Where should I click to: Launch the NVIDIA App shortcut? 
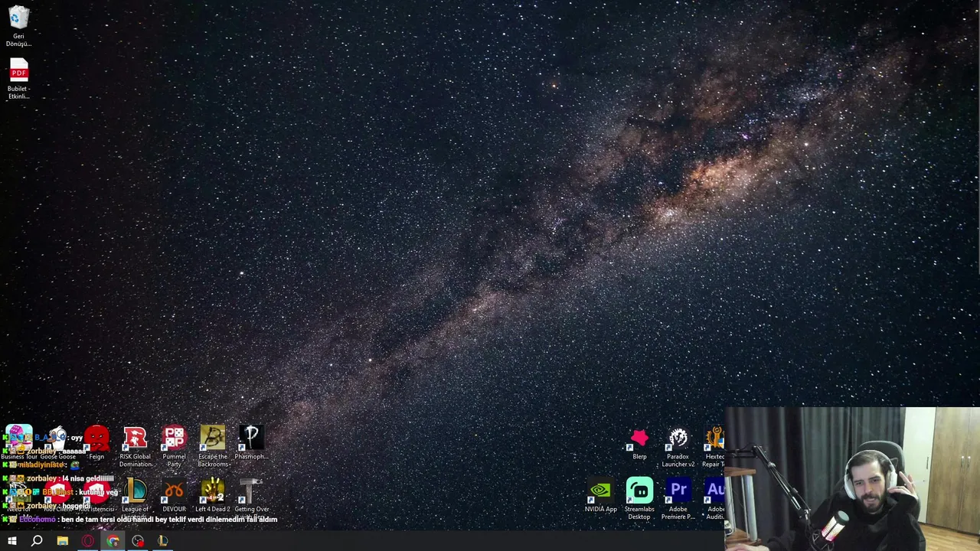(x=601, y=496)
